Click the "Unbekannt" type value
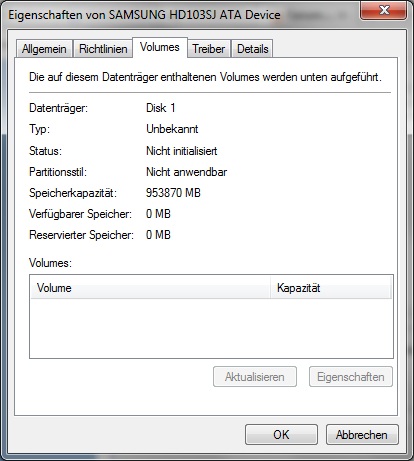The width and height of the screenshot is (414, 461). point(172,129)
